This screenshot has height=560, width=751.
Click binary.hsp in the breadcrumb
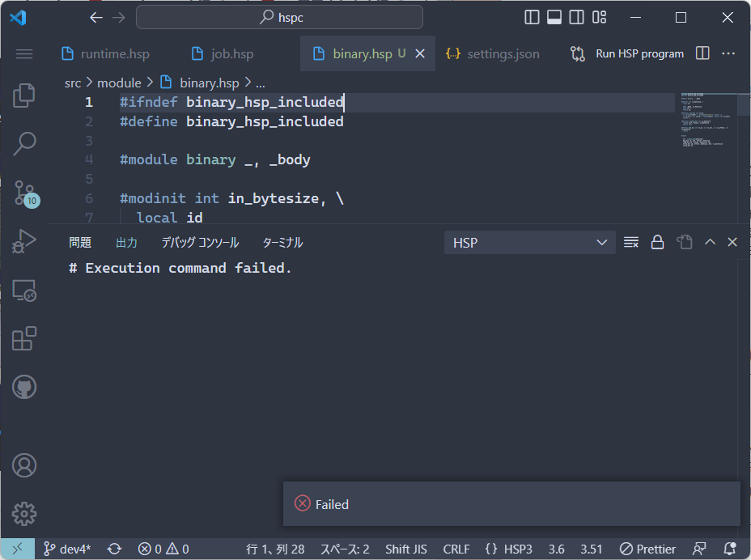tap(210, 83)
